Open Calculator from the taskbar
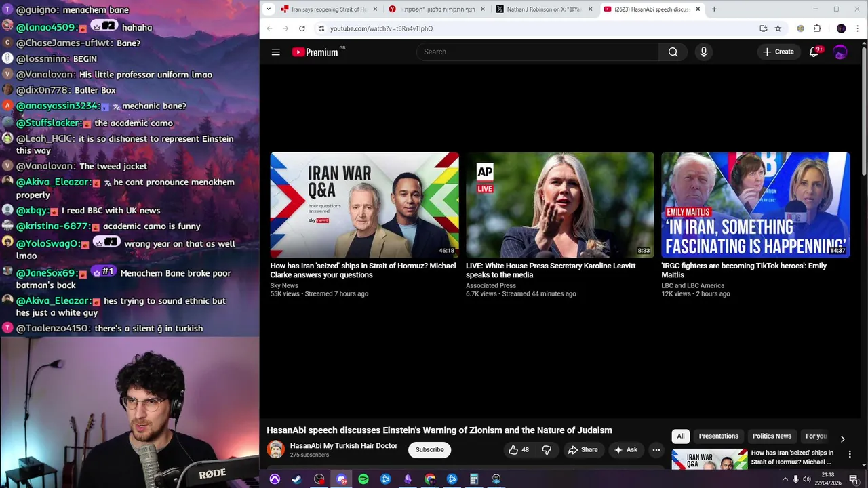 [474, 479]
